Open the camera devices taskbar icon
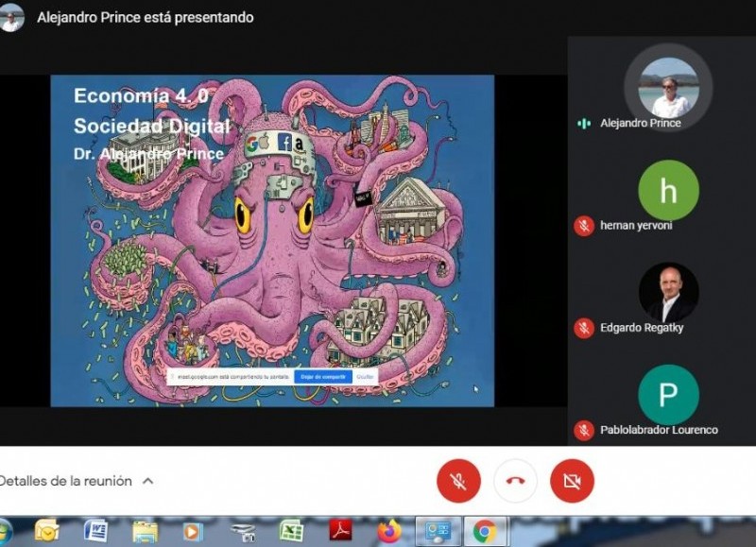The height and width of the screenshot is (547, 756). coord(243,532)
